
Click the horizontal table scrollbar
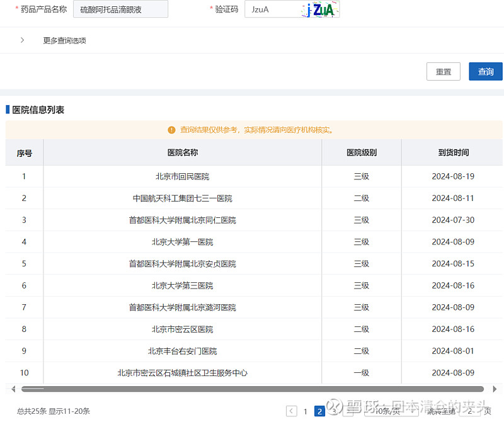pyautogui.click(x=252, y=389)
